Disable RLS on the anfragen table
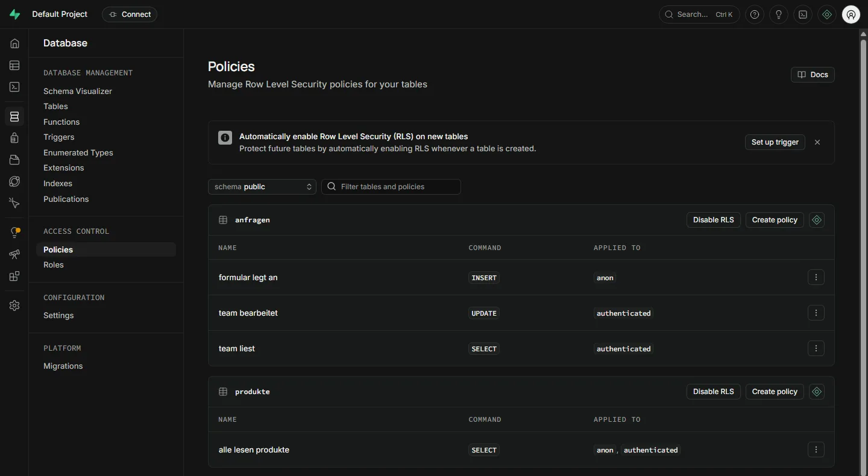Viewport: 868px width, 476px height. (x=714, y=220)
